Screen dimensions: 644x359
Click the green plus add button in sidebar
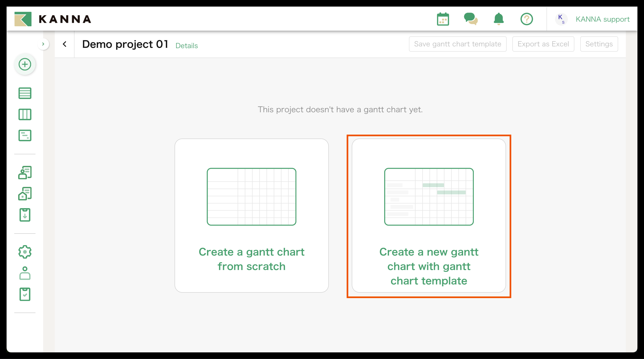pos(25,65)
